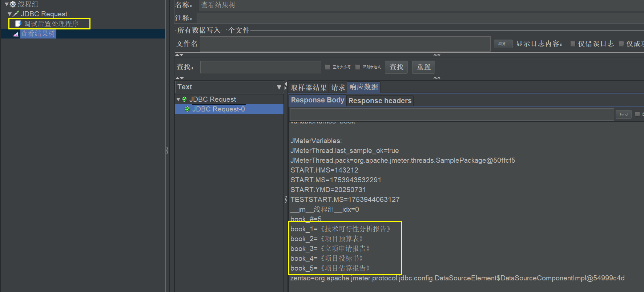Toggle the 区分大小写 checkbox
The image size is (644, 292).
pyautogui.click(x=327, y=67)
